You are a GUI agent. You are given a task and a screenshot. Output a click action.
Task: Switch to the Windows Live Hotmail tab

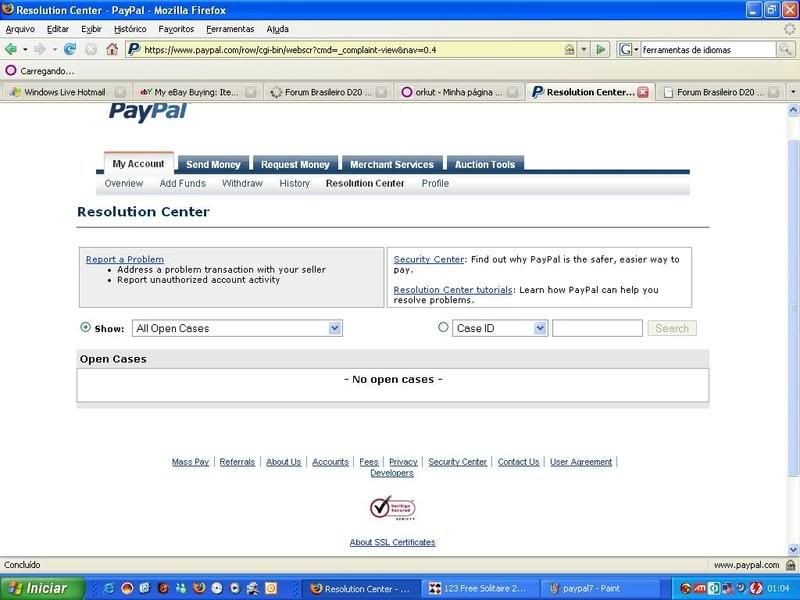[x=65, y=92]
